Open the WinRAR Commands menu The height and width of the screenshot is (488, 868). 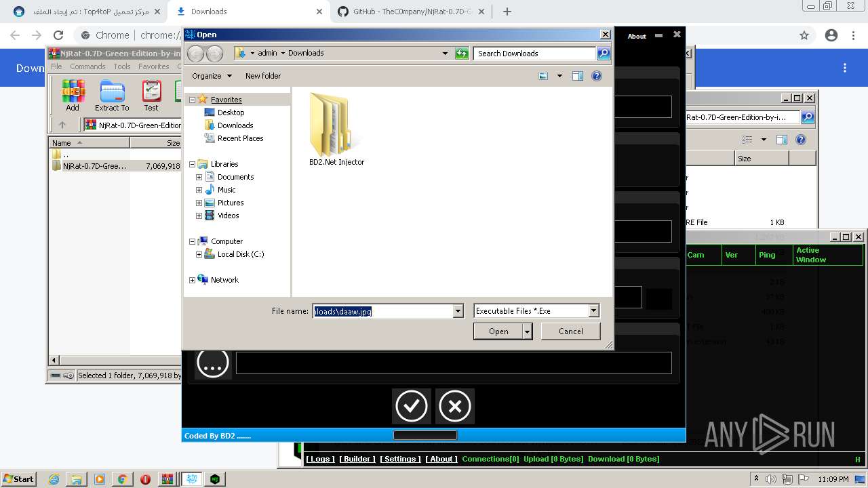[x=87, y=66]
